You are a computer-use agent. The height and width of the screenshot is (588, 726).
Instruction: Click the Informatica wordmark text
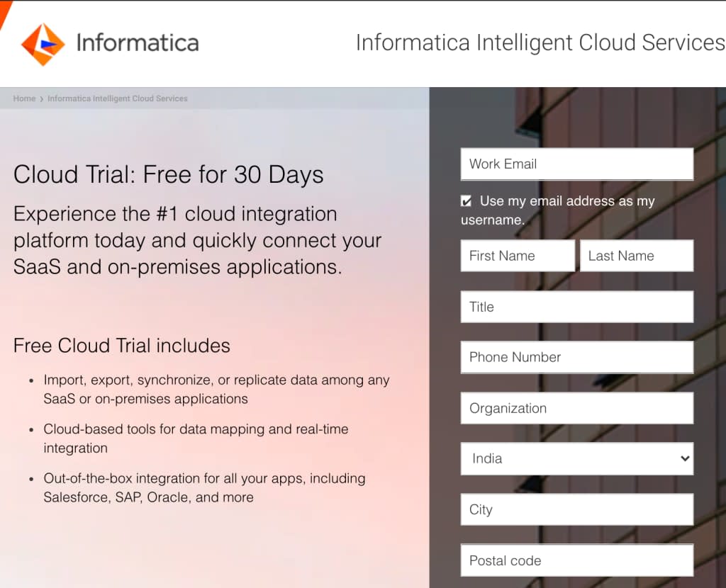pyautogui.click(x=138, y=43)
